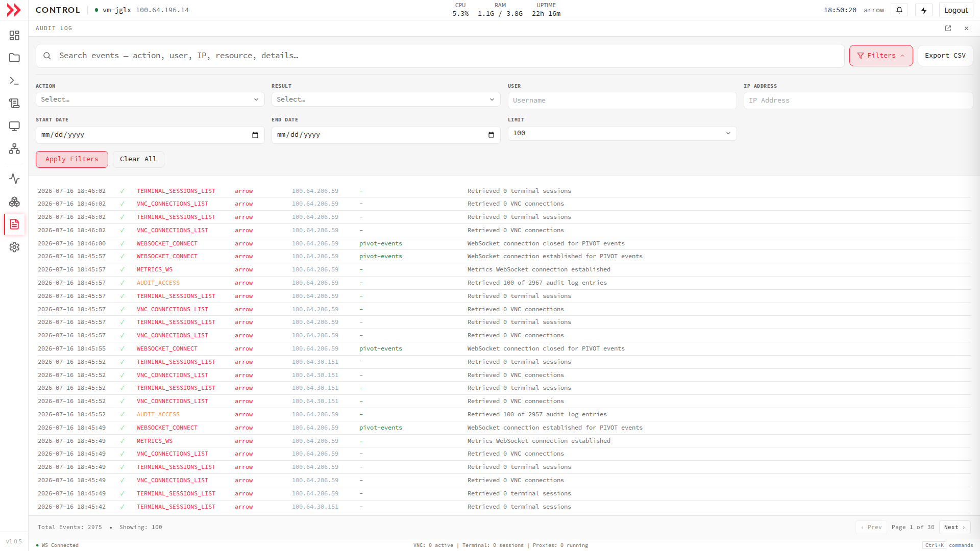Go to Next page of audit log
Viewport: 980px width, 551px height.
954,527
